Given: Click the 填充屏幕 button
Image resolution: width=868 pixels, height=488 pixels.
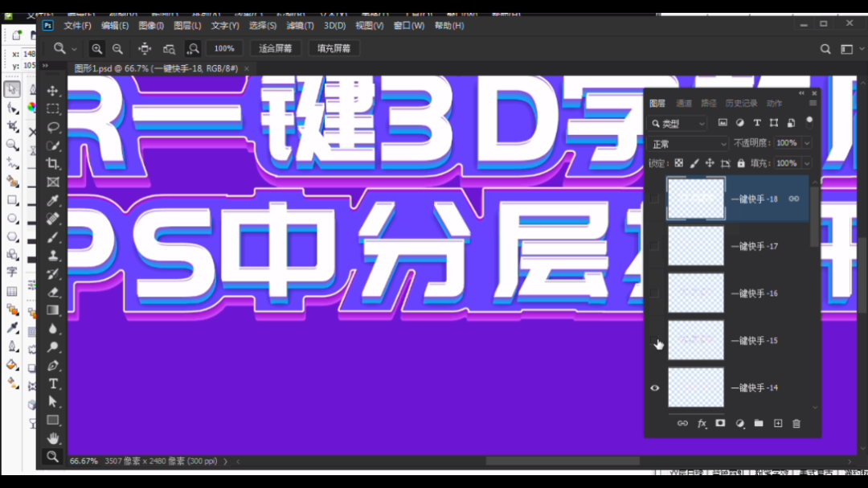Looking at the screenshot, I should coord(334,47).
